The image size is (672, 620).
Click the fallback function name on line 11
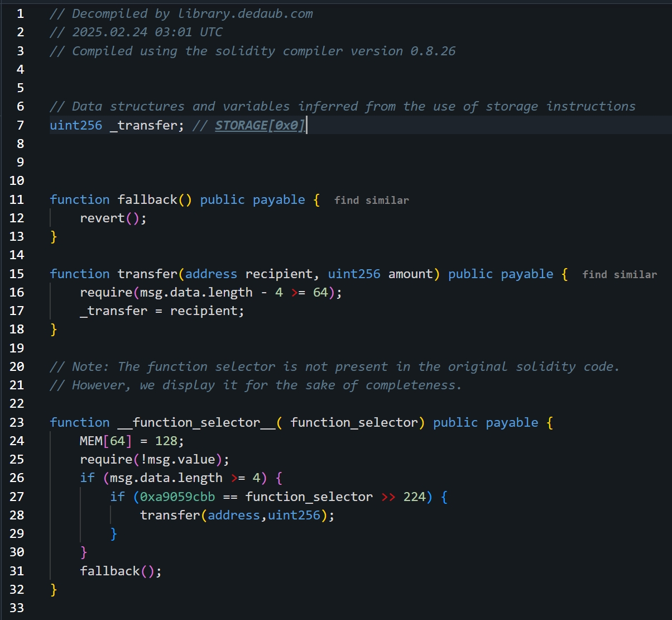147,199
